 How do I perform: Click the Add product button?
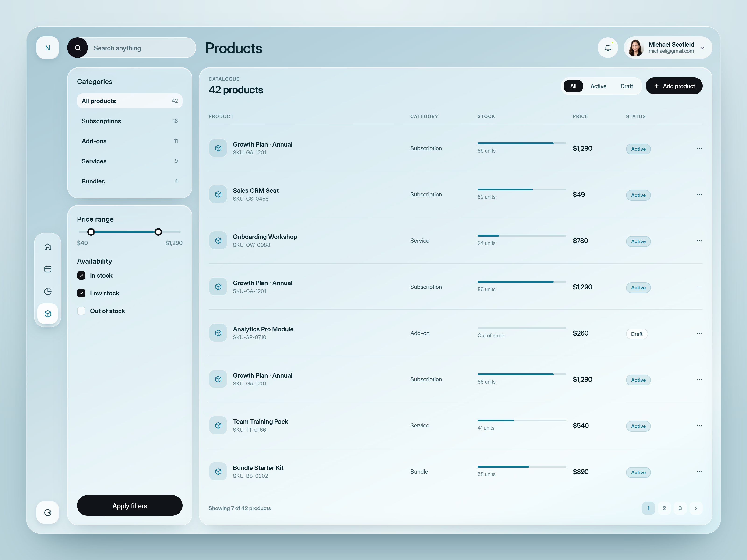674,86
